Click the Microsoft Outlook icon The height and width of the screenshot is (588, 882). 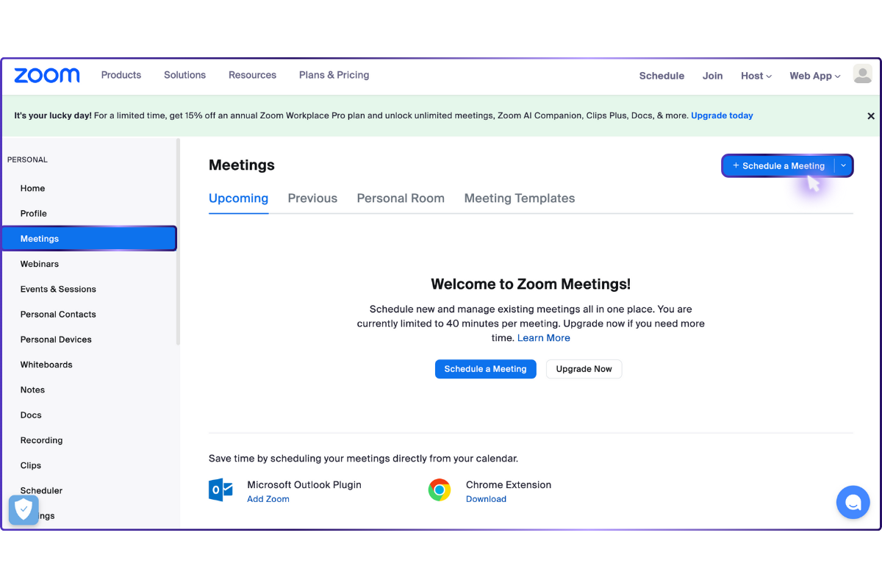220,490
